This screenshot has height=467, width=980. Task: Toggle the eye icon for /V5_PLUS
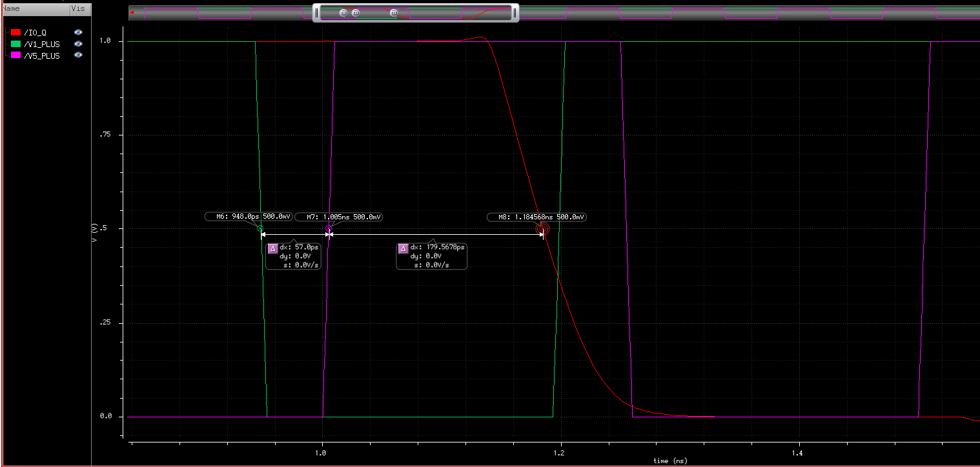click(78, 55)
